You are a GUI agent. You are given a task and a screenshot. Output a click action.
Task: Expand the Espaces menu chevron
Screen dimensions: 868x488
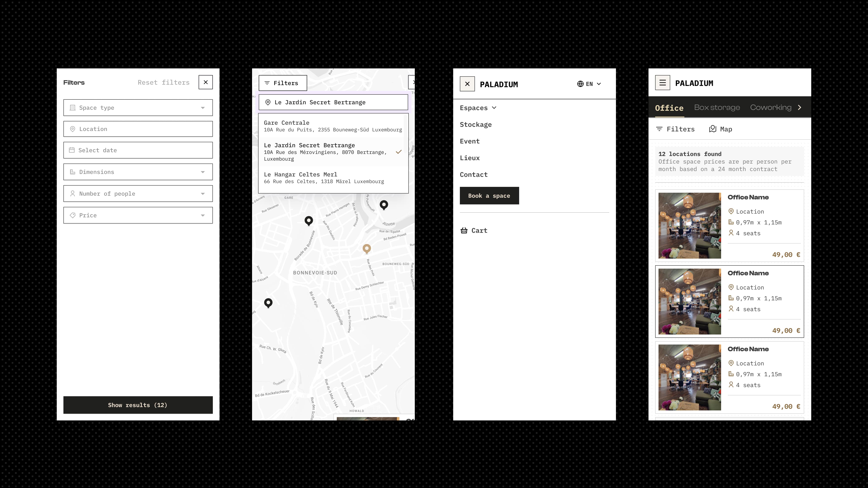click(x=494, y=108)
